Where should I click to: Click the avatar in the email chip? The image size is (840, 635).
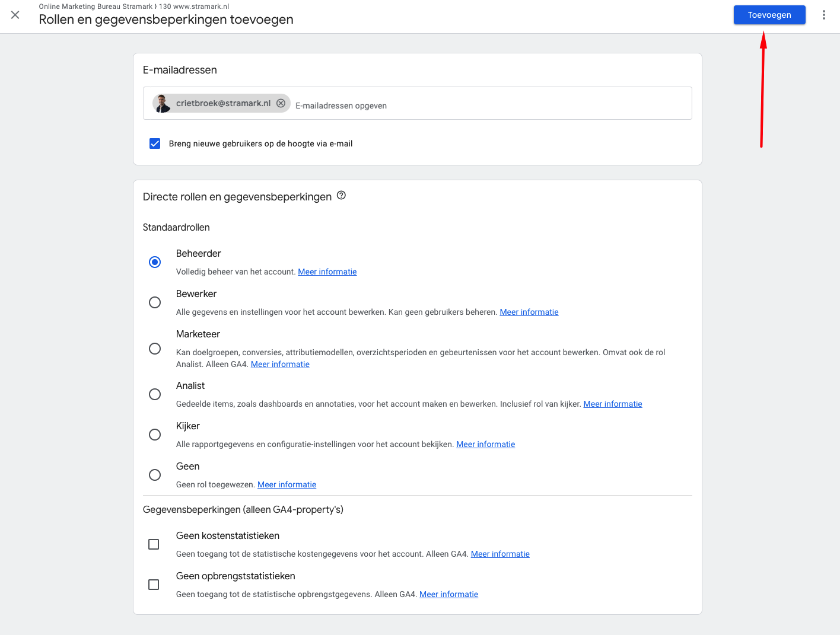161,103
